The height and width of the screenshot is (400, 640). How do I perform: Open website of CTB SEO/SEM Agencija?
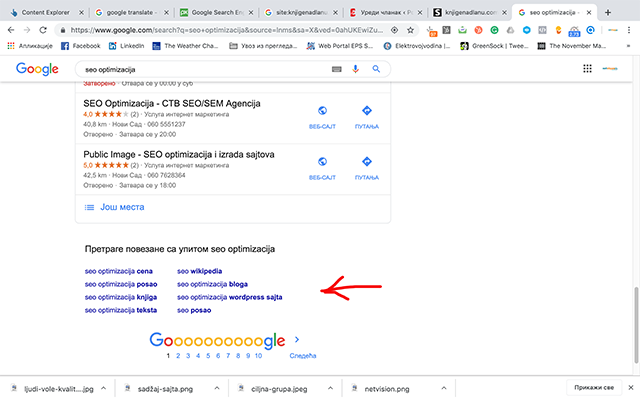[x=321, y=115]
